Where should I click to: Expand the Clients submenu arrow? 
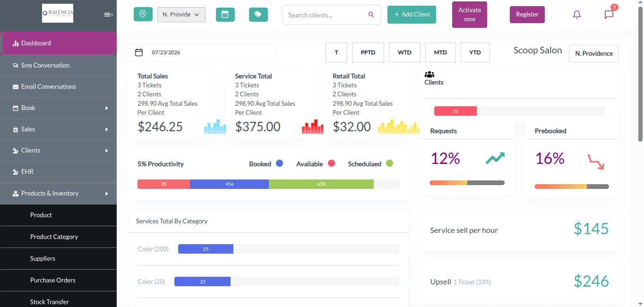pyautogui.click(x=107, y=151)
